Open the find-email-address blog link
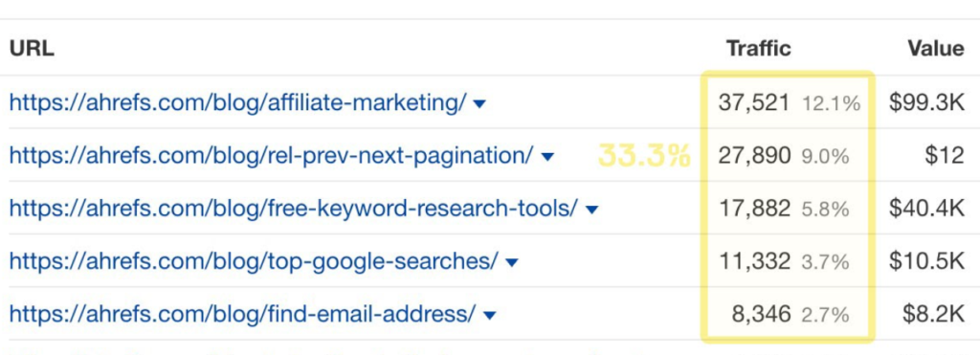This screenshot has height=355, width=980. coord(242,315)
